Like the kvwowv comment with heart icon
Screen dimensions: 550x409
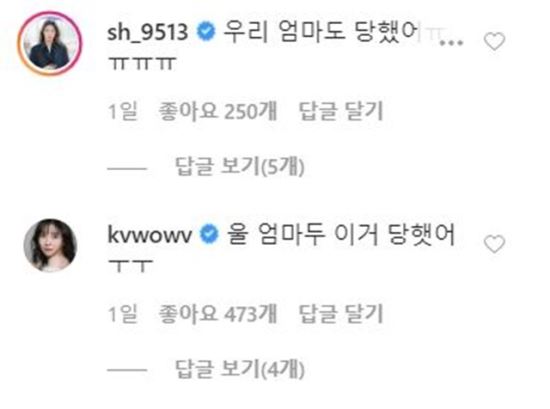[494, 244]
